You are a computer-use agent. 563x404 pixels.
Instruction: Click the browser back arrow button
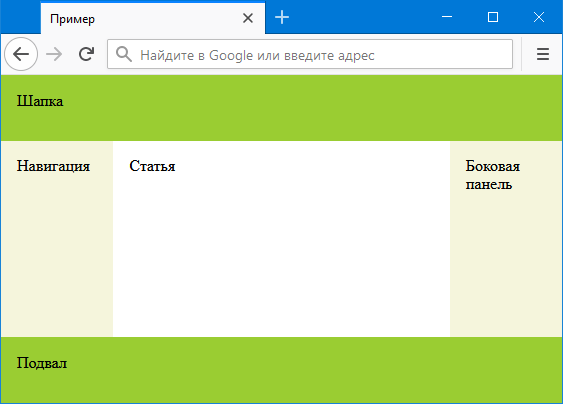(21, 54)
